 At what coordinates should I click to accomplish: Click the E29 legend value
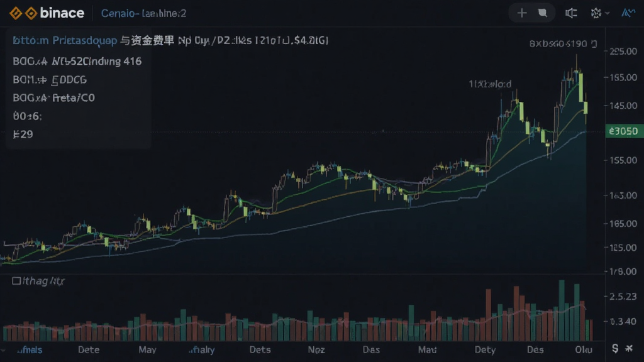click(23, 134)
